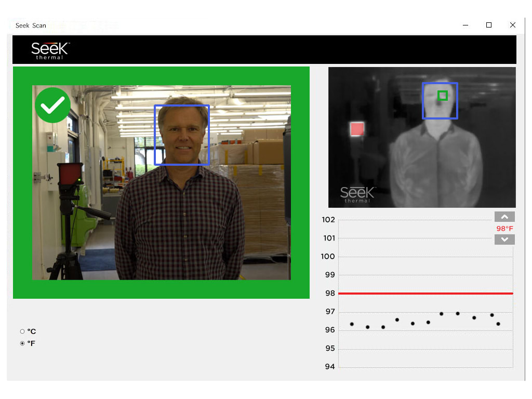Image resolution: width=532 pixels, height=399 pixels.
Task: Click the green pass checkmark icon
Action: (x=52, y=105)
